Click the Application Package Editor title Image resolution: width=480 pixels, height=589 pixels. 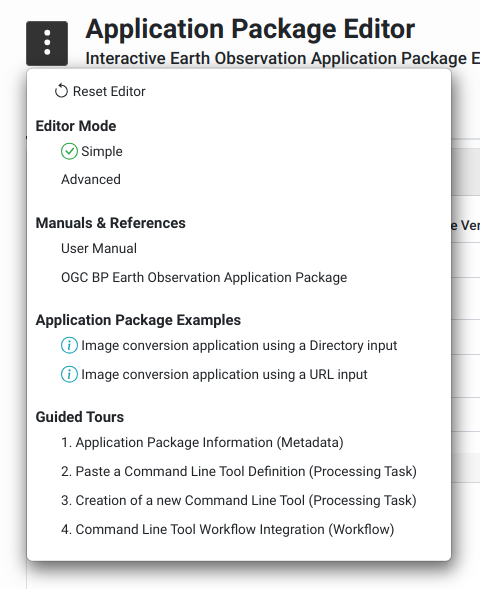(x=250, y=29)
